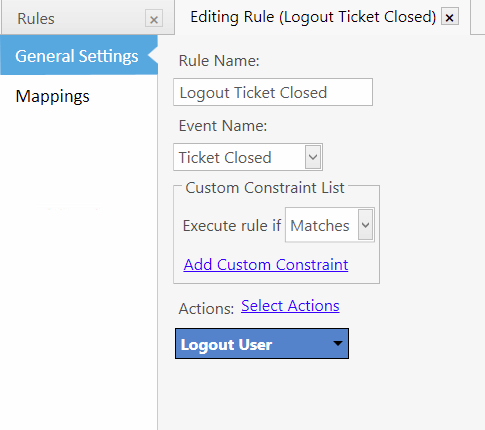The image size is (485, 430).
Task: Click the Execute rule if label
Action: point(232,226)
